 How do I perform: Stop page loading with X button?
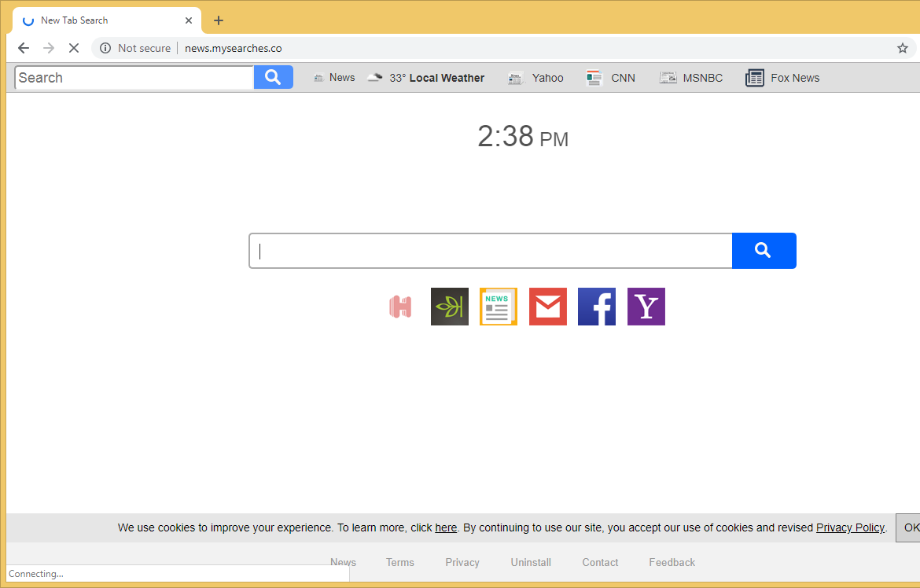[74, 48]
